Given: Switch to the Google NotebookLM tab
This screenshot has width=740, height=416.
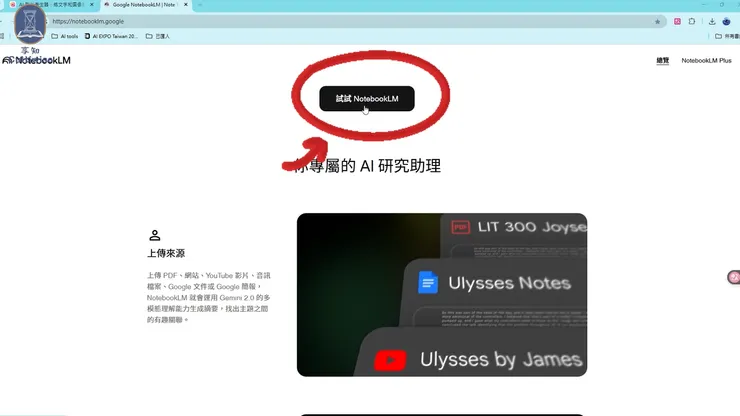Looking at the screenshot, I should 143,5.
